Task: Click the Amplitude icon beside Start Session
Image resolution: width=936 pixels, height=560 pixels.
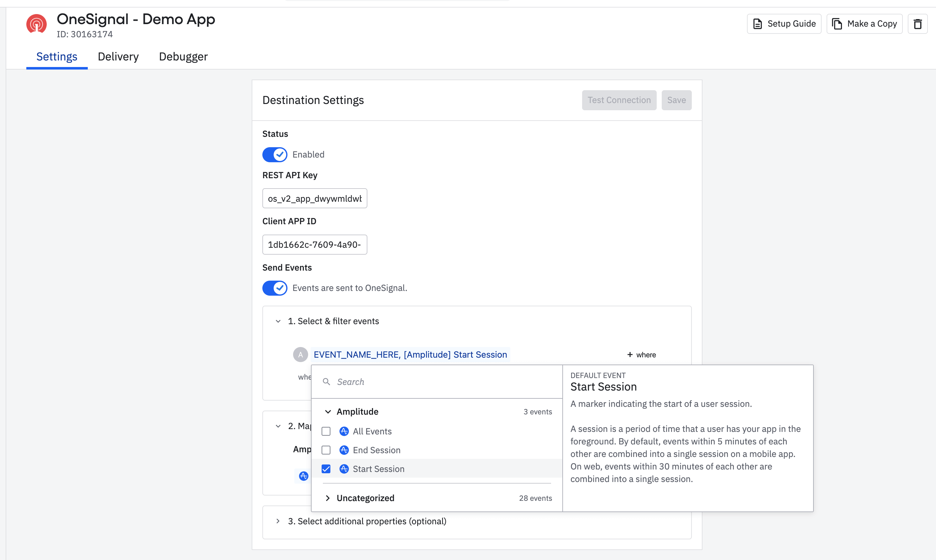Action: pos(344,469)
